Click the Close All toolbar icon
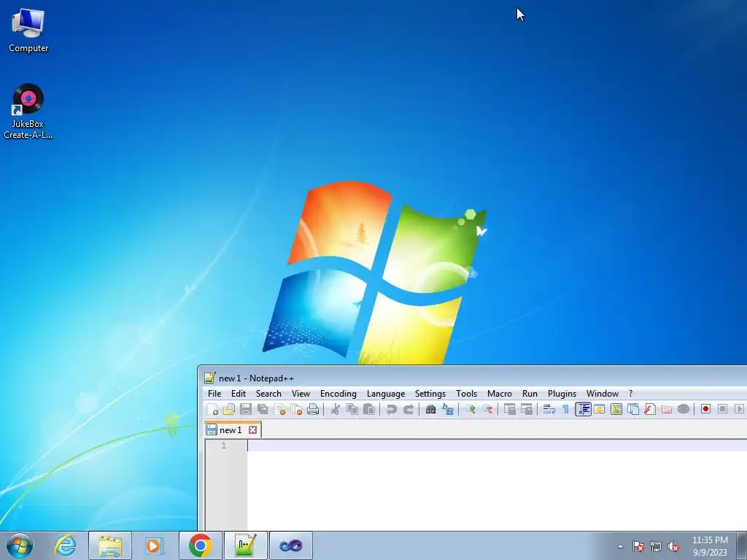This screenshot has height=560, width=747. coord(296,410)
